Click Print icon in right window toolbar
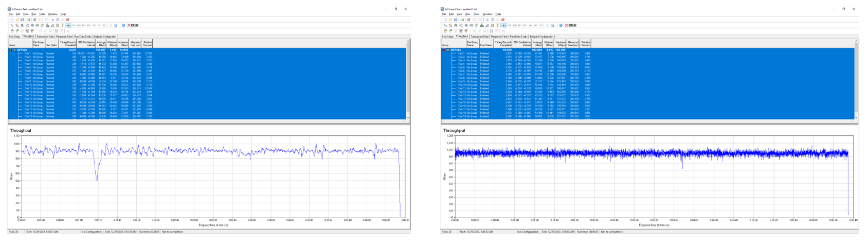Screen dimensions: 868x245 click(x=462, y=20)
